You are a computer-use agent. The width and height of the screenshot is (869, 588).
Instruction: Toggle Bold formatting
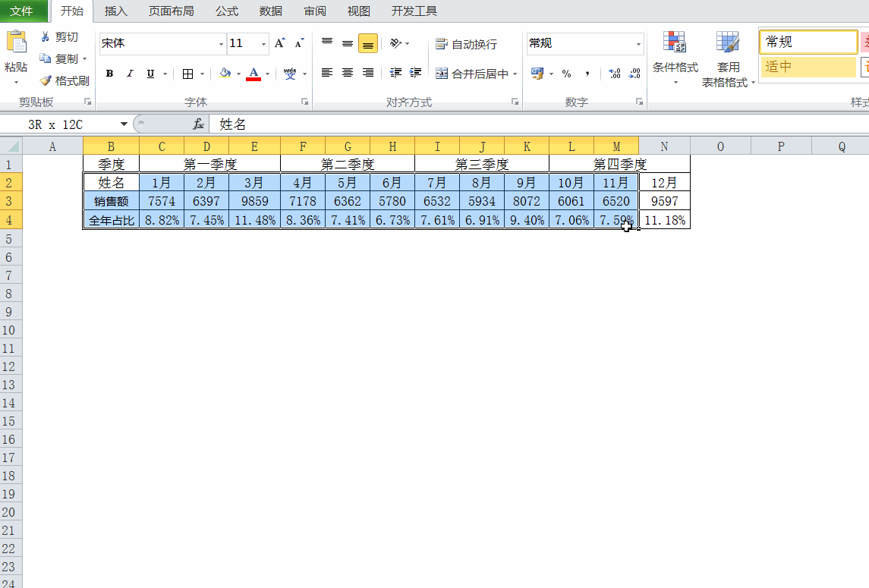click(x=109, y=74)
